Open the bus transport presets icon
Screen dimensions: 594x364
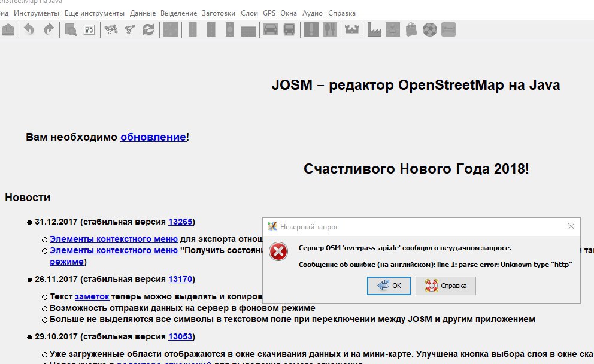coord(289,29)
